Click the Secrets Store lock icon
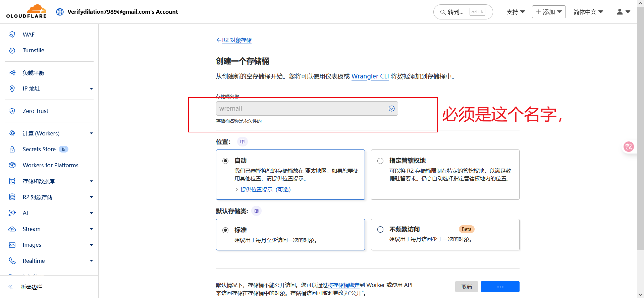 tap(12, 149)
